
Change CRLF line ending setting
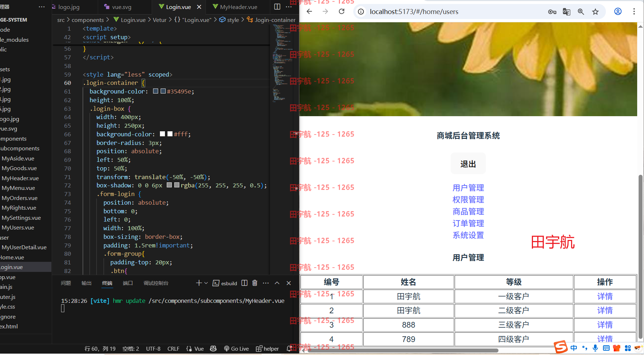[x=173, y=349]
